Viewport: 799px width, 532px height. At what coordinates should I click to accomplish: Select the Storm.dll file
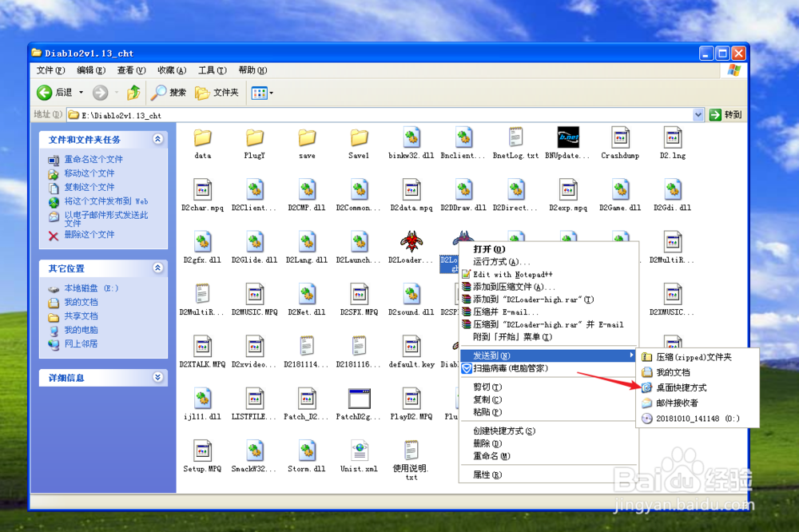tap(307, 457)
